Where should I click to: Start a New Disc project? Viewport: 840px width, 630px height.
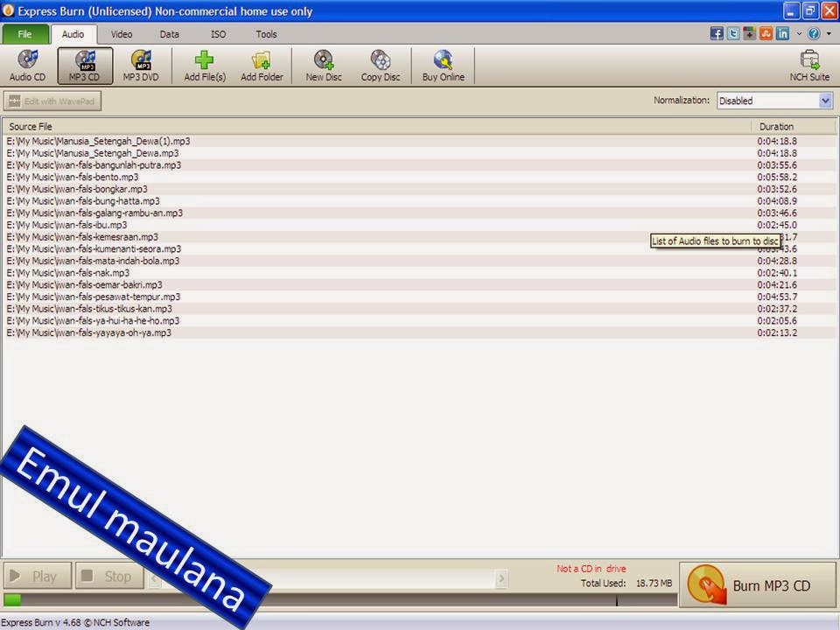pos(322,64)
